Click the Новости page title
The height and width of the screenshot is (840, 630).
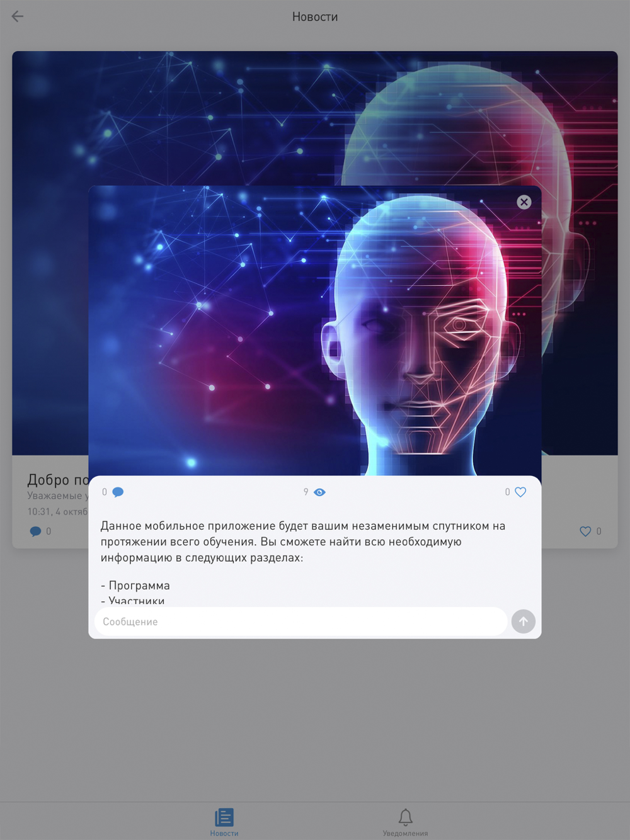tap(315, 17)
